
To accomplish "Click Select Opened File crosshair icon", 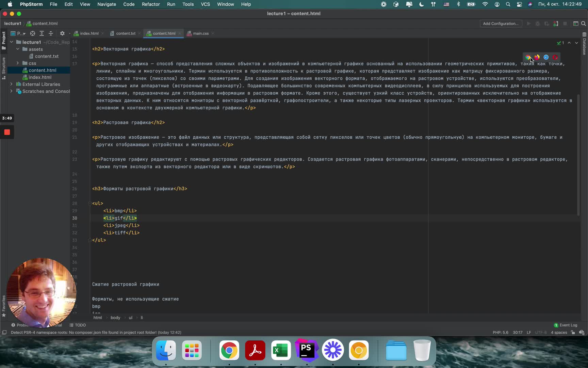I will (33, 33).
